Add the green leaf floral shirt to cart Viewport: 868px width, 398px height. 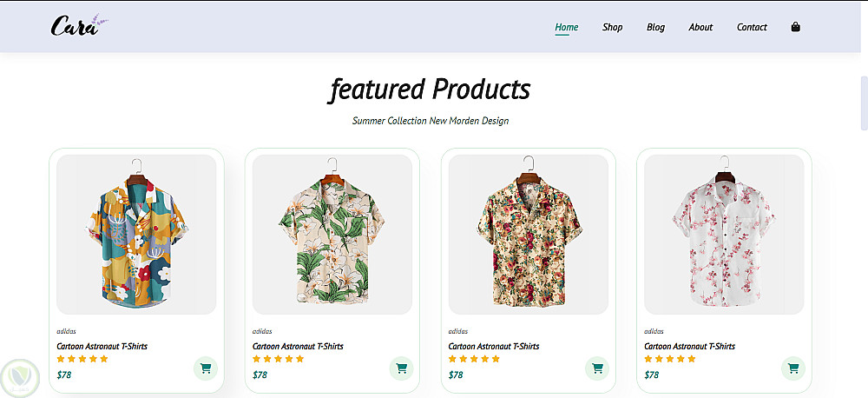[x=402, y=368]
